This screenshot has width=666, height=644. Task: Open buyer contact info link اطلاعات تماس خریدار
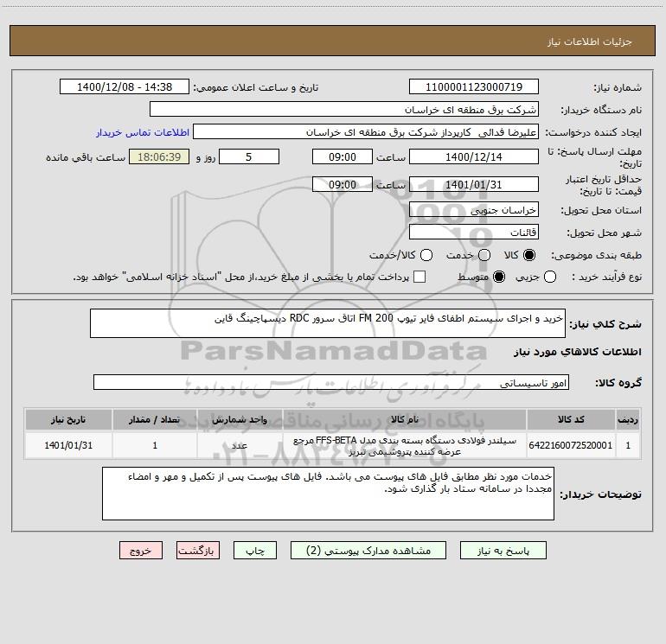click(x=143, y=132)
